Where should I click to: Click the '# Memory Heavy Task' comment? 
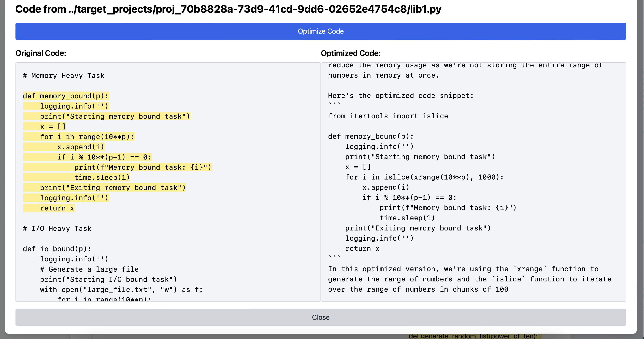tap(64, 76)
